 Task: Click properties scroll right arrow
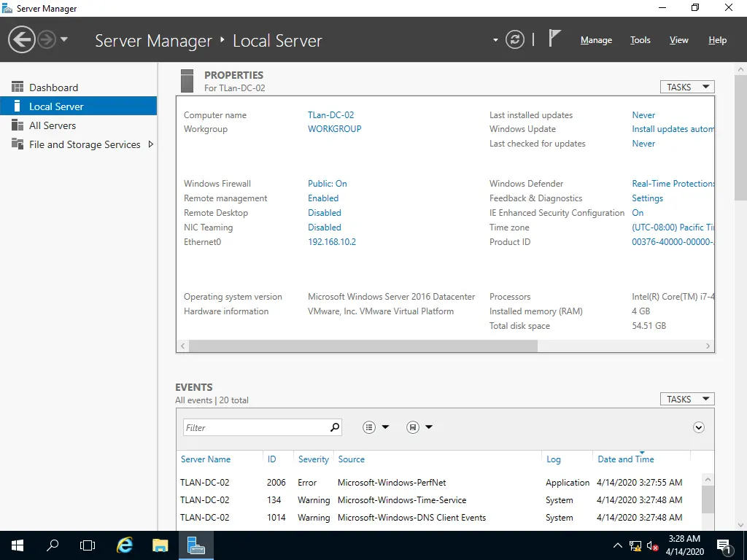(x=708, y=346)
